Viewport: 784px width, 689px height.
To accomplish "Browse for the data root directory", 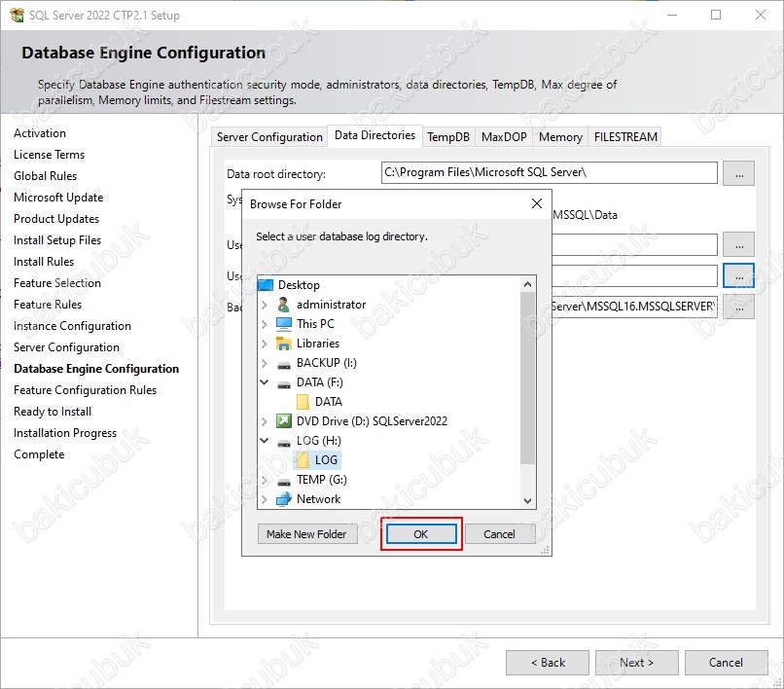I will [738, 173].
